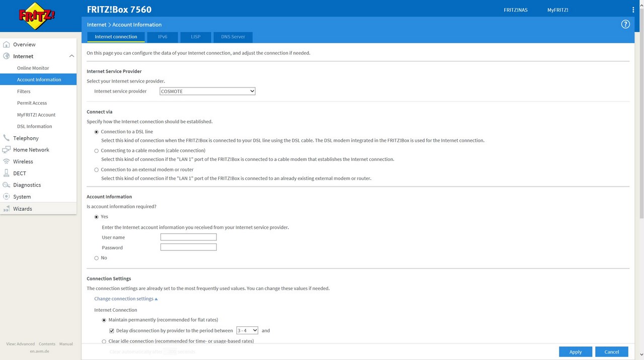Viewport: 644px width, 360px height.
Task: Collapse the Internet menu chevron
Action: click(71, 56)
